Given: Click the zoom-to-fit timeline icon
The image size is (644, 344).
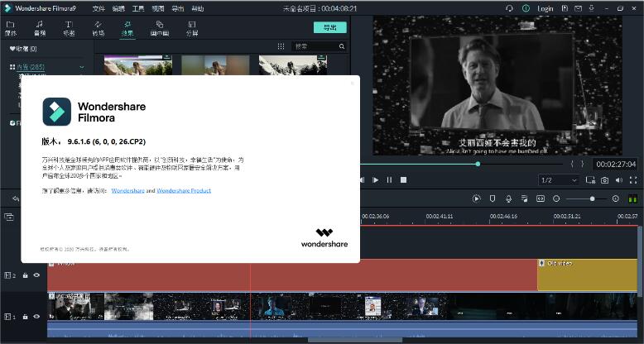Looking at the screenshot, I should [x=541, y=198].
